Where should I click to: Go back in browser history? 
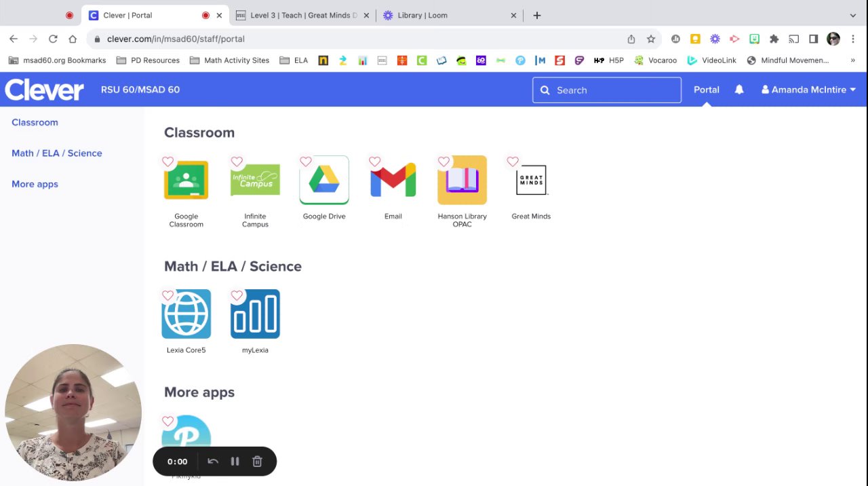pyautogui.click(x=14, y=39)
